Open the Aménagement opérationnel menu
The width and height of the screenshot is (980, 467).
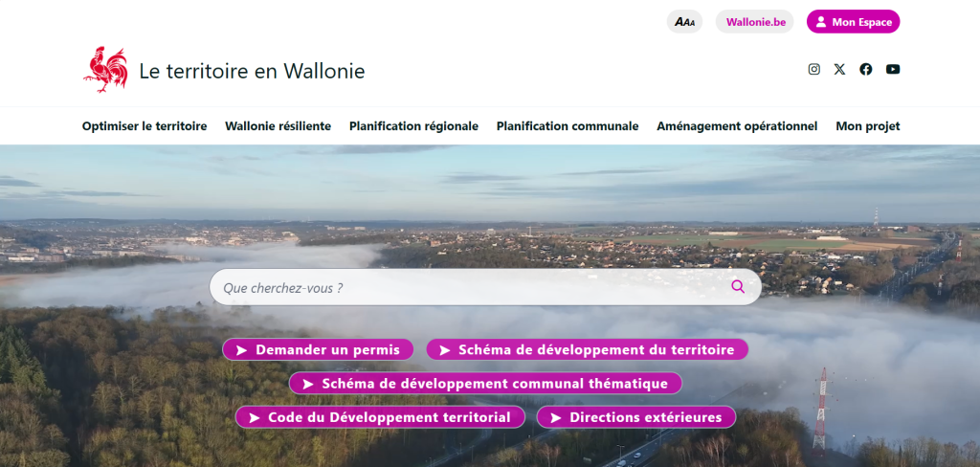pos(737,125)
